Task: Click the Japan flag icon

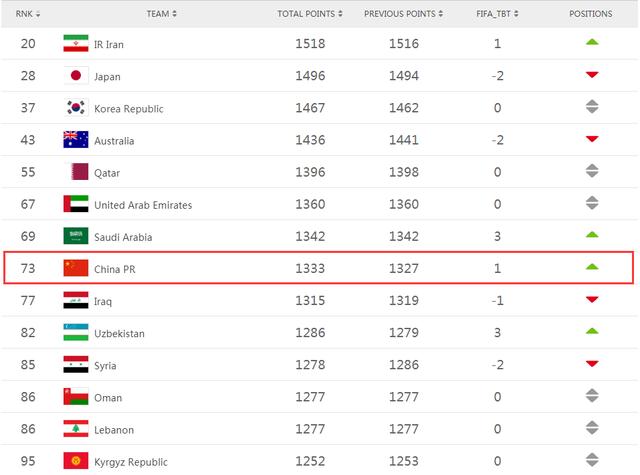Action: click(x=75, y=76)
